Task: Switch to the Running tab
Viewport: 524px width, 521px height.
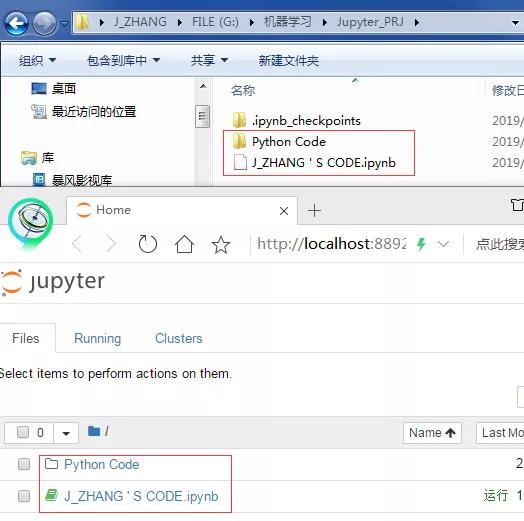Action: (98, 338)
